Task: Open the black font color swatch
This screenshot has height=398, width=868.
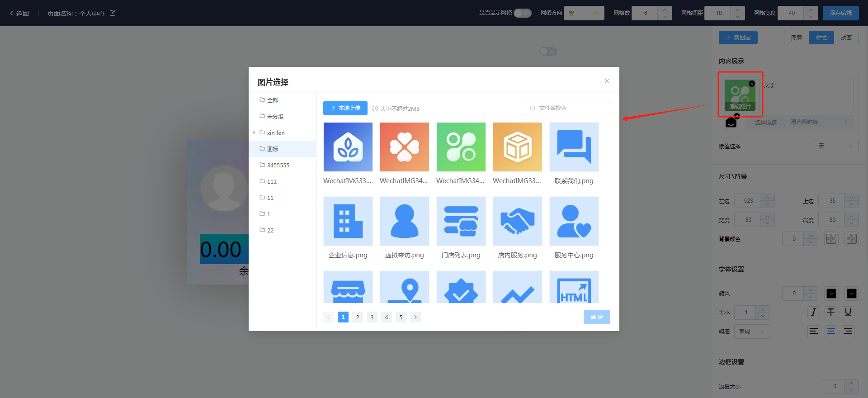Action: point(831,294)
